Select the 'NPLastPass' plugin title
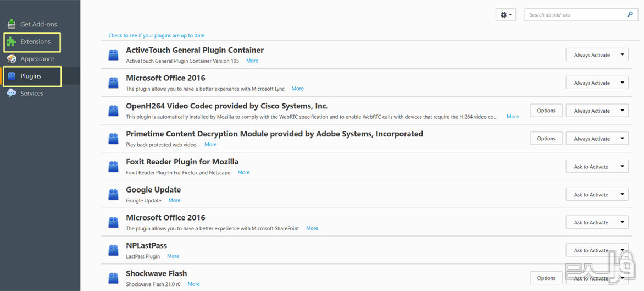Image resolution: width=644 pixels, height=291 pixels. point(147,246)
